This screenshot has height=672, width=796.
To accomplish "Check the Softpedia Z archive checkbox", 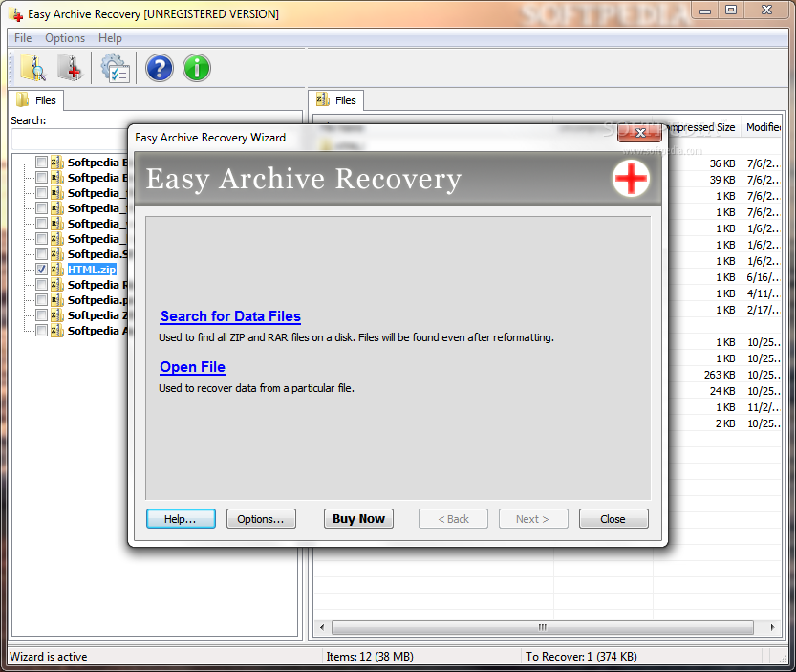I will point(42,314).
